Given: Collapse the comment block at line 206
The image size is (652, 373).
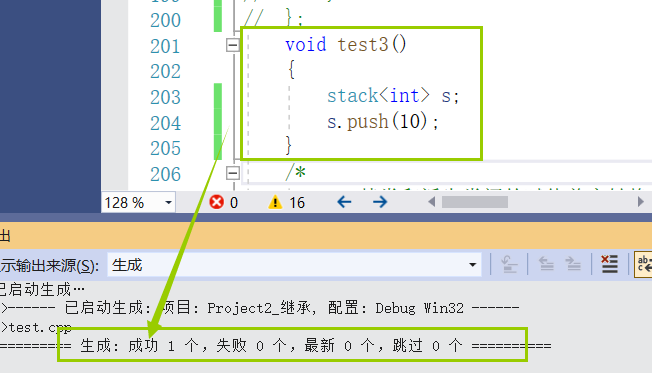Looking at the screenshot, I should pos(233,173).
